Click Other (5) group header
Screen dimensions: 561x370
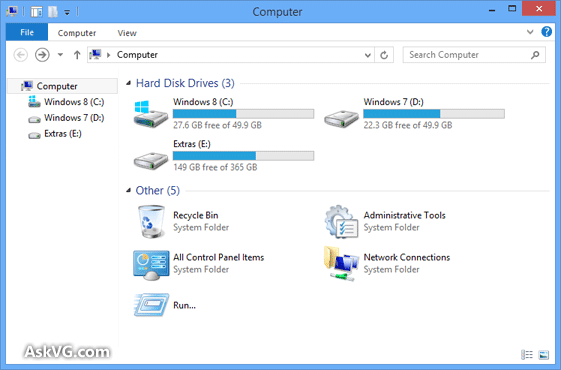157,190
